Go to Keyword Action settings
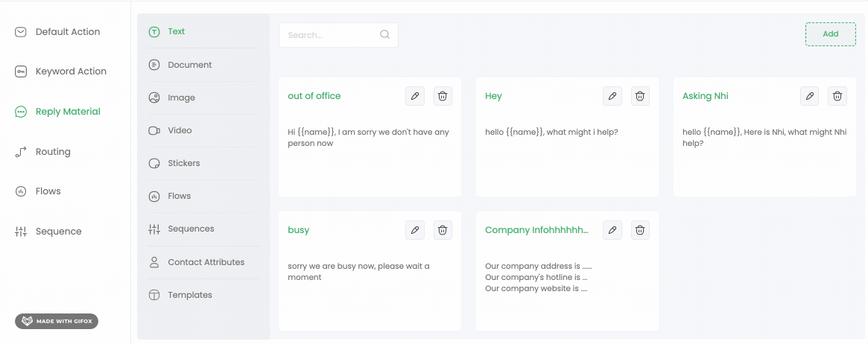Image resolution: width=868 pixels, height=344 pixels. (x=60, y=71)
